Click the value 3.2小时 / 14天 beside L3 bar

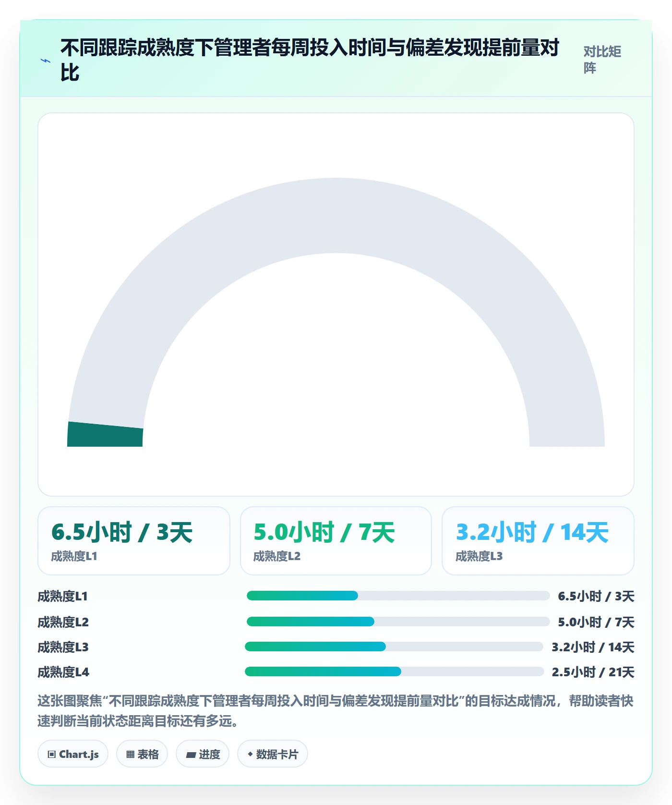[x=593, y=647]
